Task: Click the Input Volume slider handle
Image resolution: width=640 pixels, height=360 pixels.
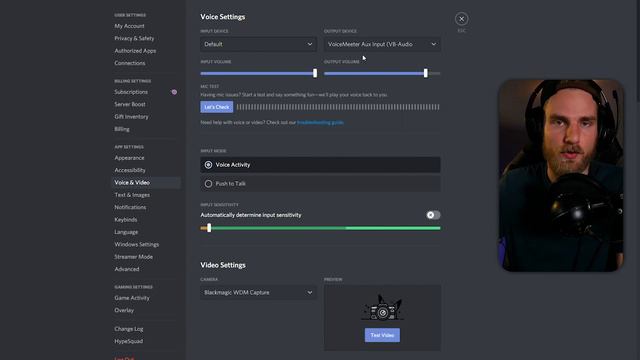Action: (x=315, y=73)
